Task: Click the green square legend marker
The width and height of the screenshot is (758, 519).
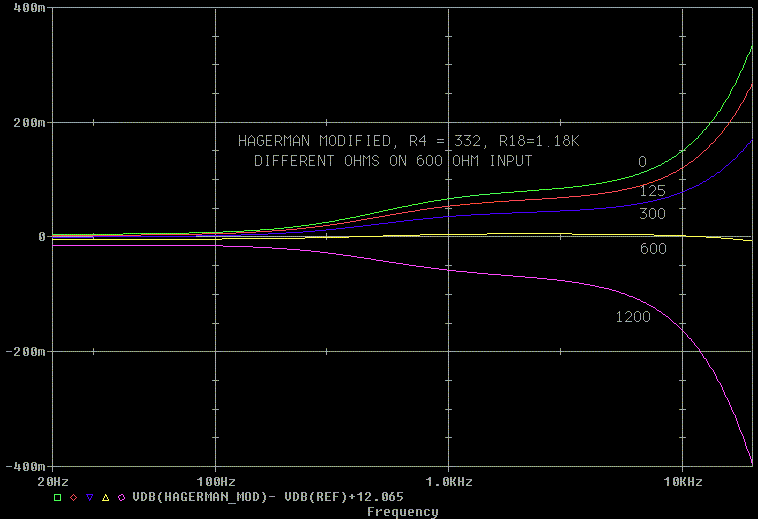Action: coord(57,497)
